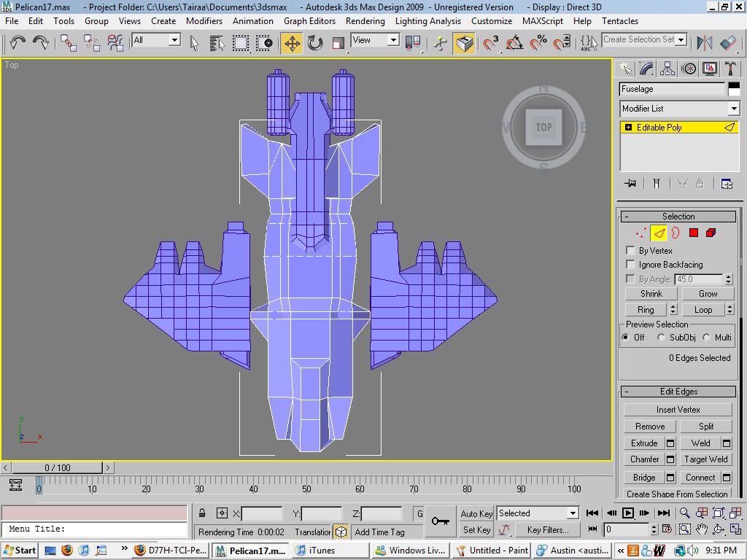Image resolution: width=747 pixels, height=560 pixels.
Task: Click the Grow selection button
Action: (708, 294)
